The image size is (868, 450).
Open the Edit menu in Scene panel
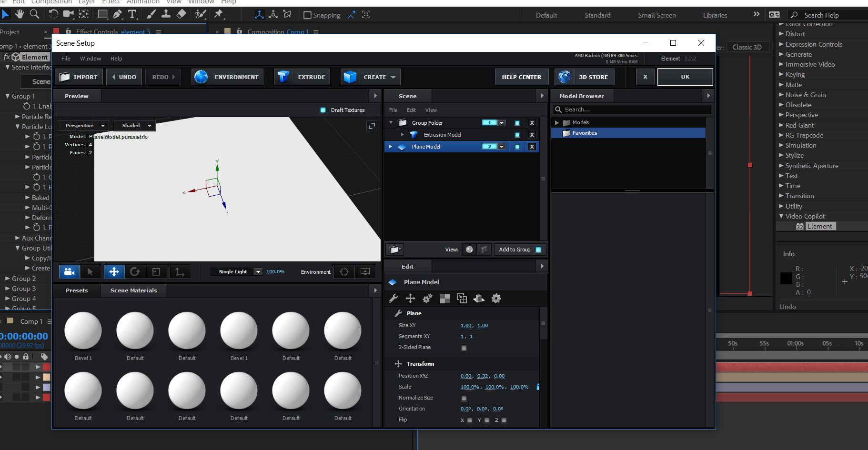pos(411,110)
